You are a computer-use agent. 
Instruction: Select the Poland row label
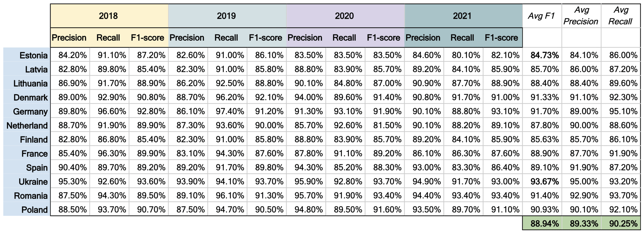(34, 210)
